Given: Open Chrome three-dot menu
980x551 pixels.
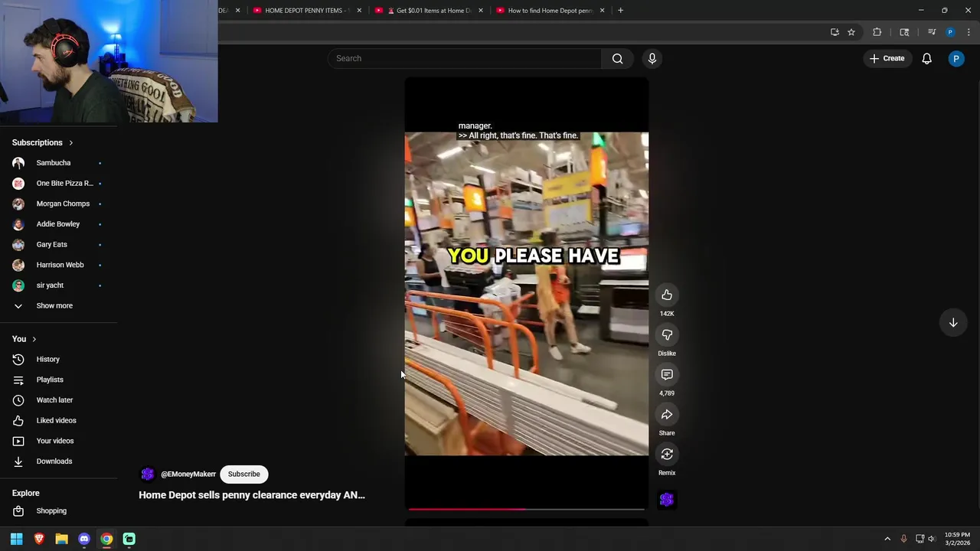Looking at the screenshot, I should click(x=969, y=32).
